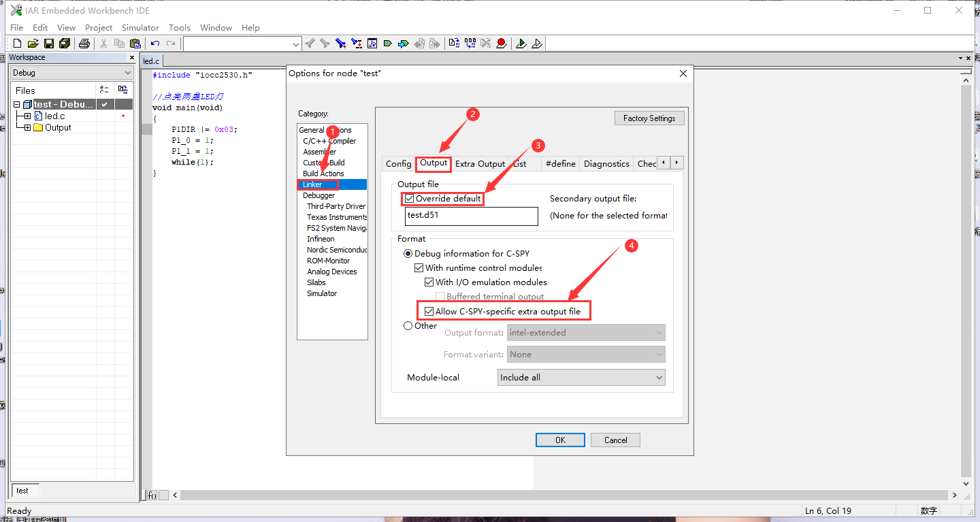Viewport: 980px width, 522px height.
Task: Click the Make build icon
Action: coord(470,44)
